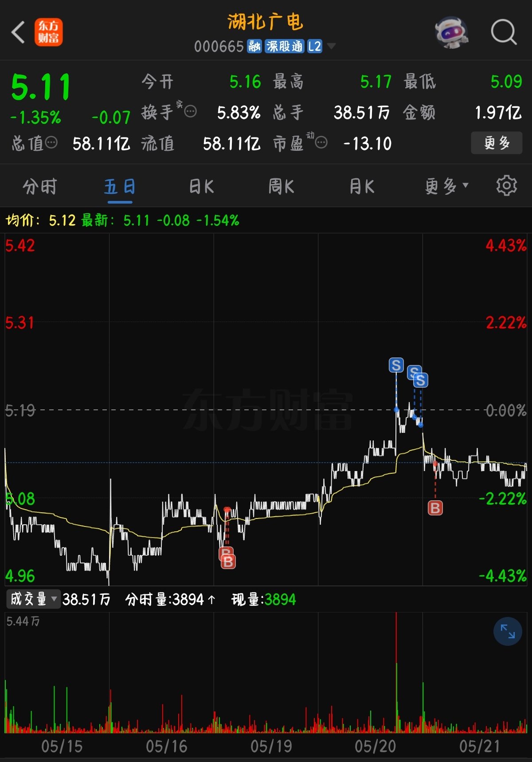Click the 05/15 date label
532x762 pixels.
tap(62, 746)
